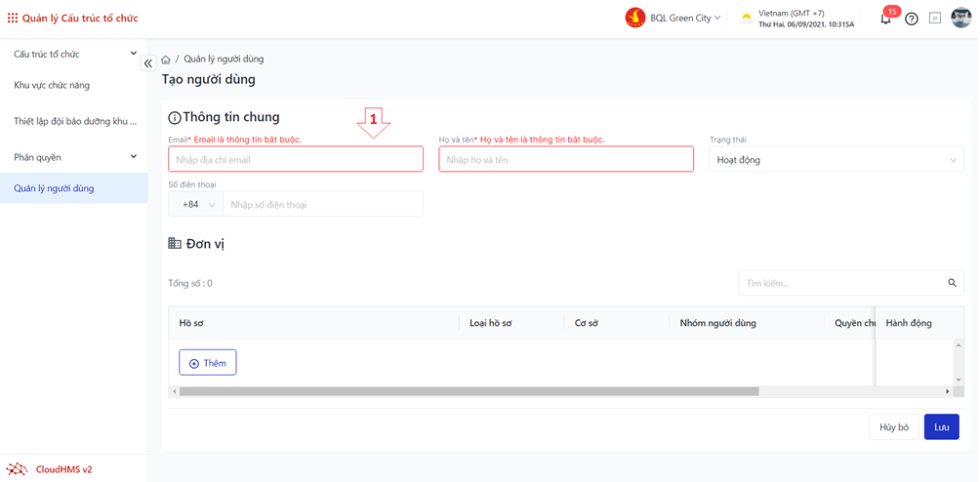Click Quản lý Cấu trúc tổ chức title

80,19
